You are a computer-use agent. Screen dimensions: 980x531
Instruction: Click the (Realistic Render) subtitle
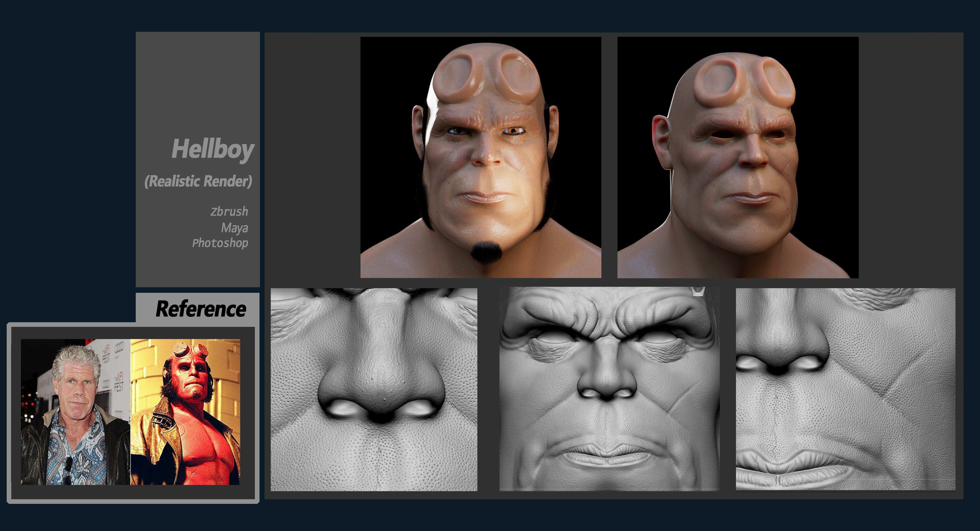click(198, 181)
